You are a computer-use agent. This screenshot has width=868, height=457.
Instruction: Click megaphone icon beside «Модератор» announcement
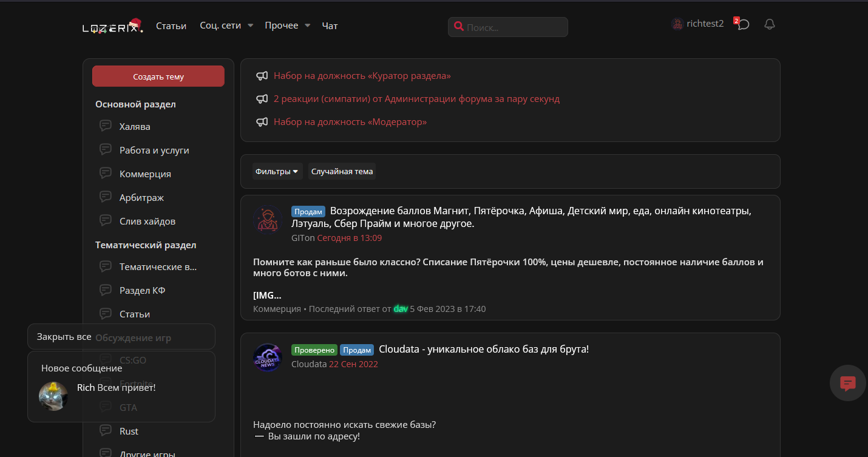262,121
